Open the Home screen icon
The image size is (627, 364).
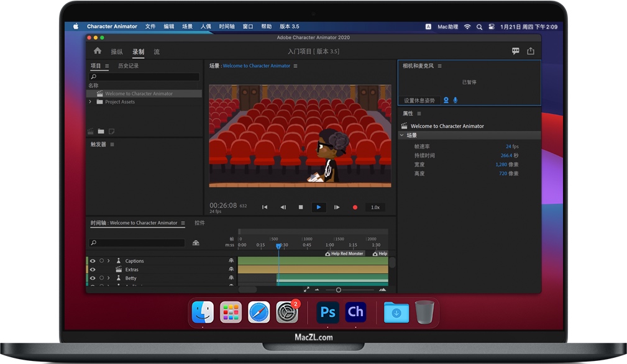pyautogui.click(x=97, y=52)
